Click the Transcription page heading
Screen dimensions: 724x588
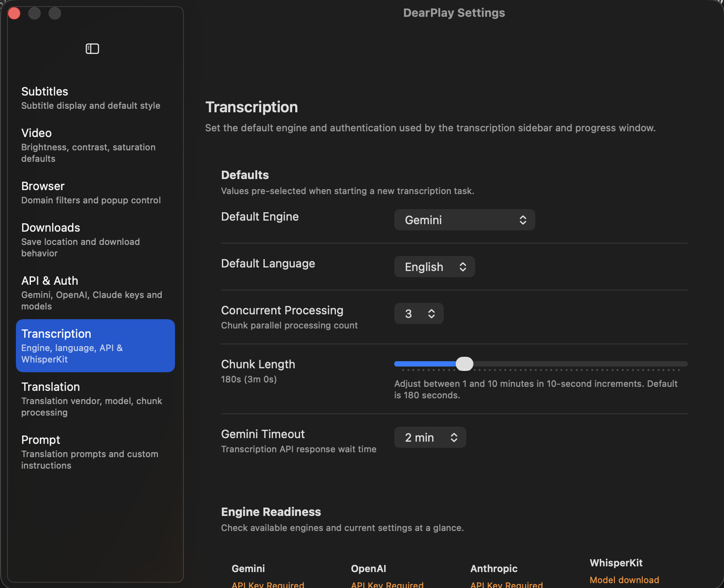(251, 107)
